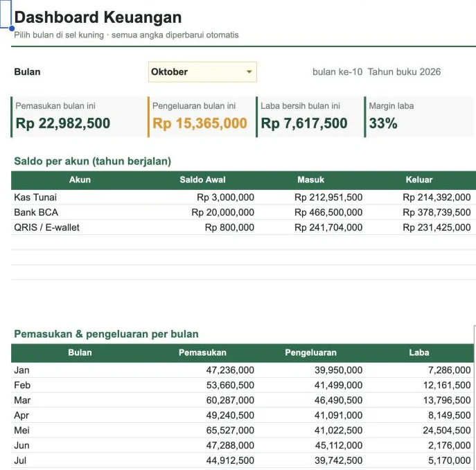This screenshot has width=476, height=470.
Task: Select Jan Pemasukan 47,236,000
Action: coord(230,370)
